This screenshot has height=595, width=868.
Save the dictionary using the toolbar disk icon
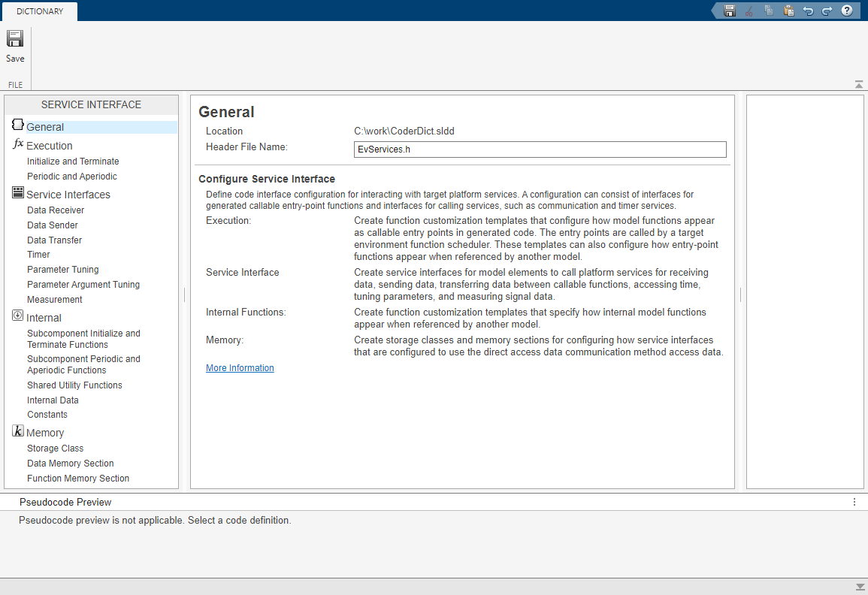point(729,11)
